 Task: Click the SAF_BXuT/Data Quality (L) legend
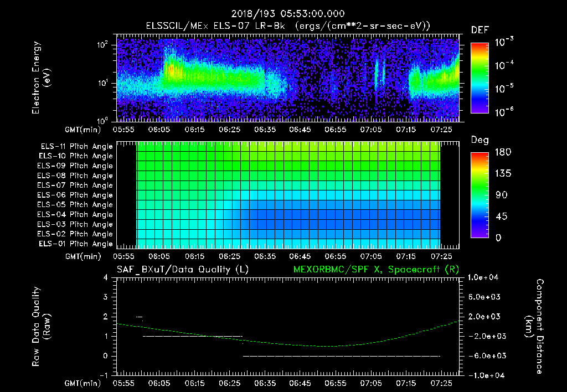click(x=183, y=270)
